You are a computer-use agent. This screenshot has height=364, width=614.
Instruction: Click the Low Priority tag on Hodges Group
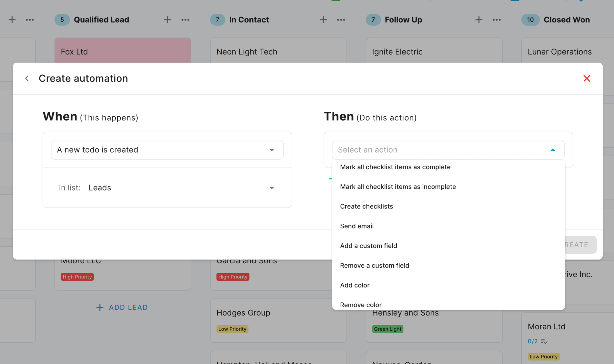tap(232, 329)
